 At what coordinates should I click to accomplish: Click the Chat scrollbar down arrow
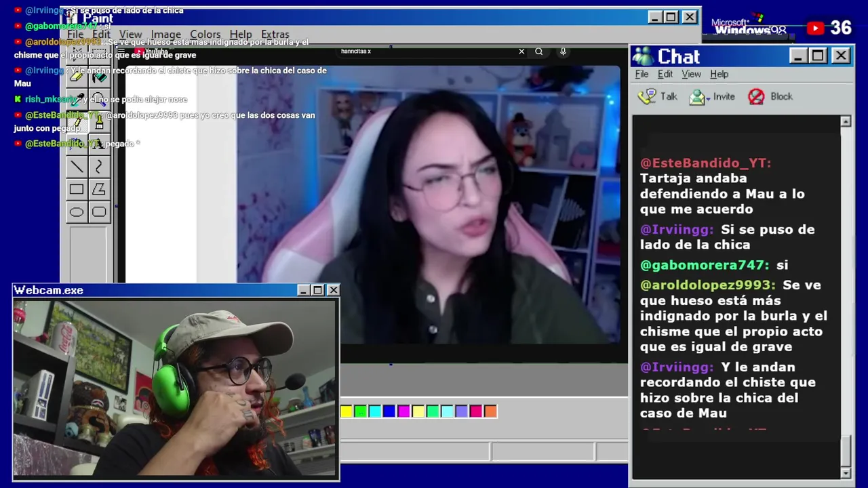coord(846,472)
